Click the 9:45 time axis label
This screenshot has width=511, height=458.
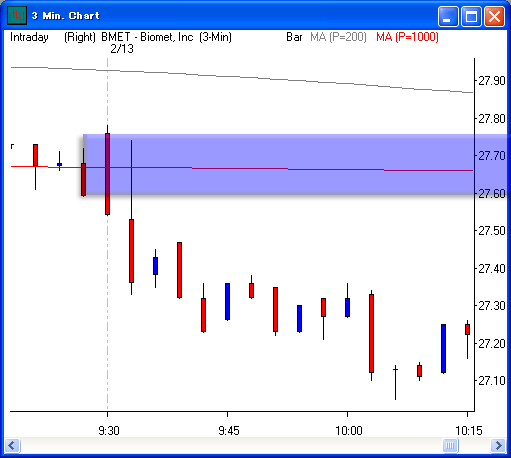click(229, 431)
